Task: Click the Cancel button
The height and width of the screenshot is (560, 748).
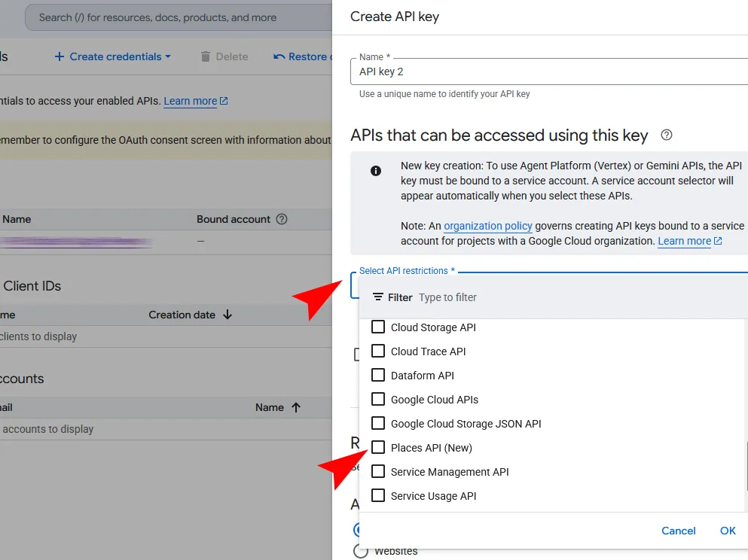Action: point(679,531)
